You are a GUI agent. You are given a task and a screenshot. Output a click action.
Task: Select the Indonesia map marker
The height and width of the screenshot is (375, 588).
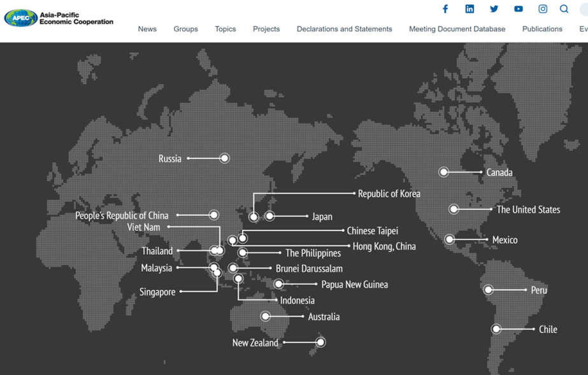[238, 278]
